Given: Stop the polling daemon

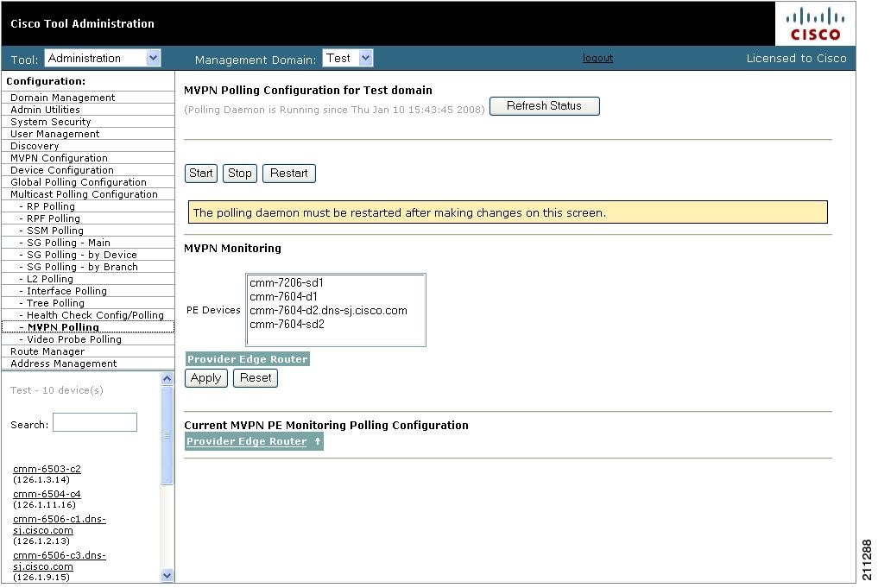Looking at the screenshot, I should click(x=239, y=174).
